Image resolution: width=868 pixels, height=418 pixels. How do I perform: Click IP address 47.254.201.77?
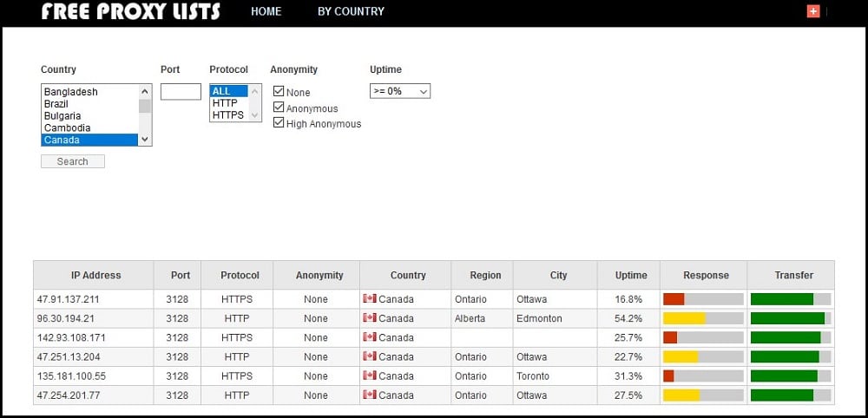pos(69,395)
